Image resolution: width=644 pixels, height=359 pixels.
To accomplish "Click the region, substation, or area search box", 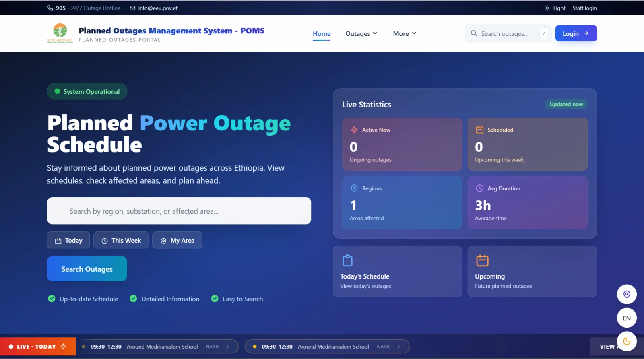I will click(179, 211).
